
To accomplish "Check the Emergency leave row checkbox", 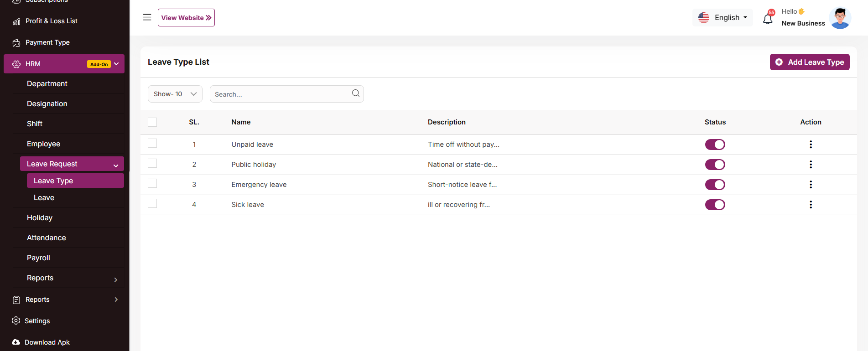I will [x=152, y=184].
